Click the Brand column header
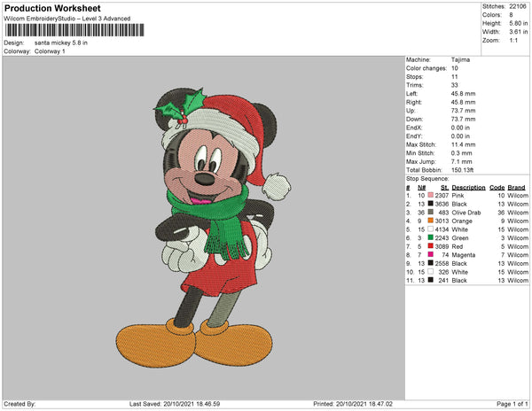Image resolution: width=532 pixels, height=411 pixels. coord(517,188)
